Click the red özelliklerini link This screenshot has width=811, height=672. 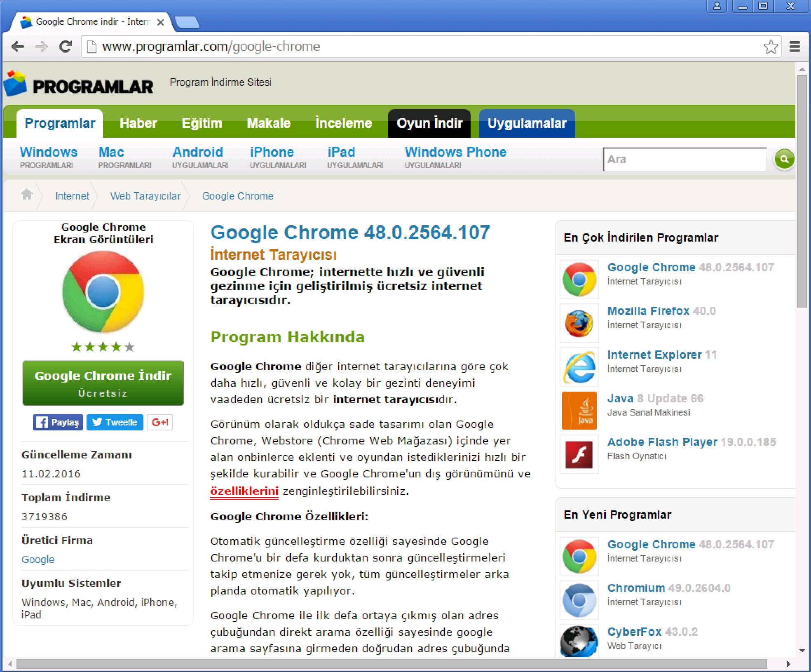click(244, 491)
